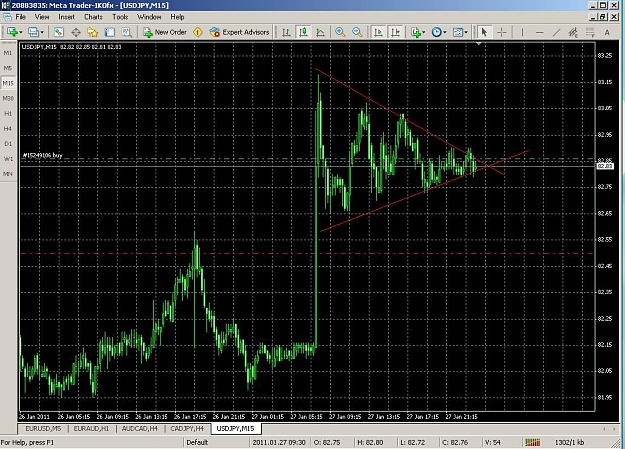
Task: Pick the Vertical Line drawing tool
Action: tap(522, 32)
